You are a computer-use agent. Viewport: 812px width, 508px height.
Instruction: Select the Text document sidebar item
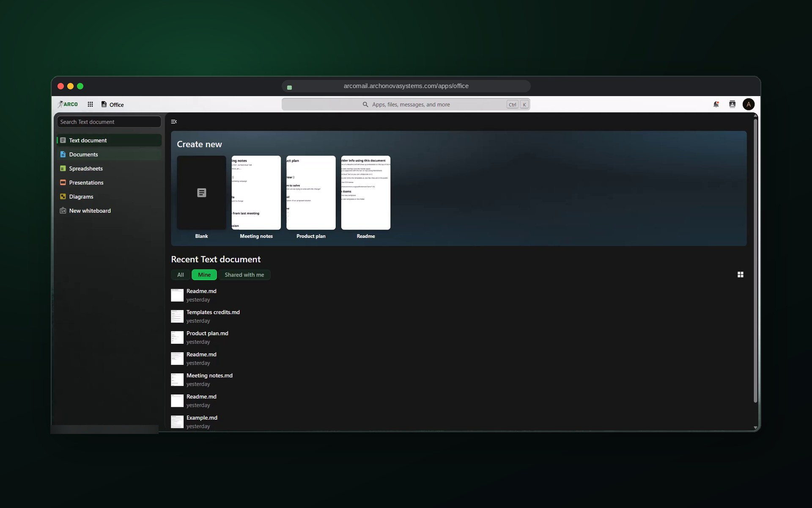point(109,140)
